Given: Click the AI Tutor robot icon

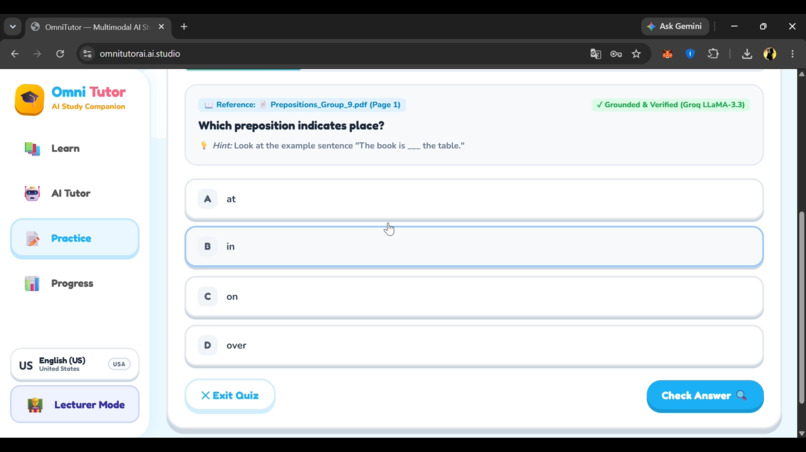Looking at the screenshot, I should click(x=32, y=193).
